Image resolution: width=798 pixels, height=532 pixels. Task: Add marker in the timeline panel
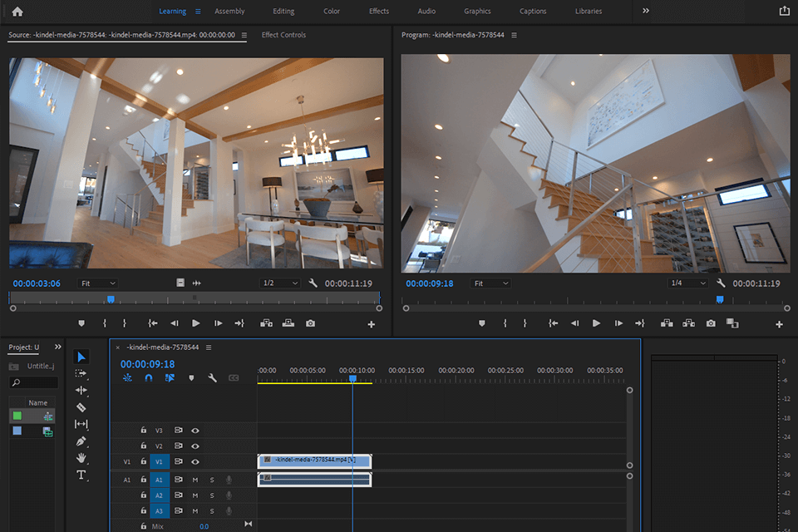coord(191,377)
